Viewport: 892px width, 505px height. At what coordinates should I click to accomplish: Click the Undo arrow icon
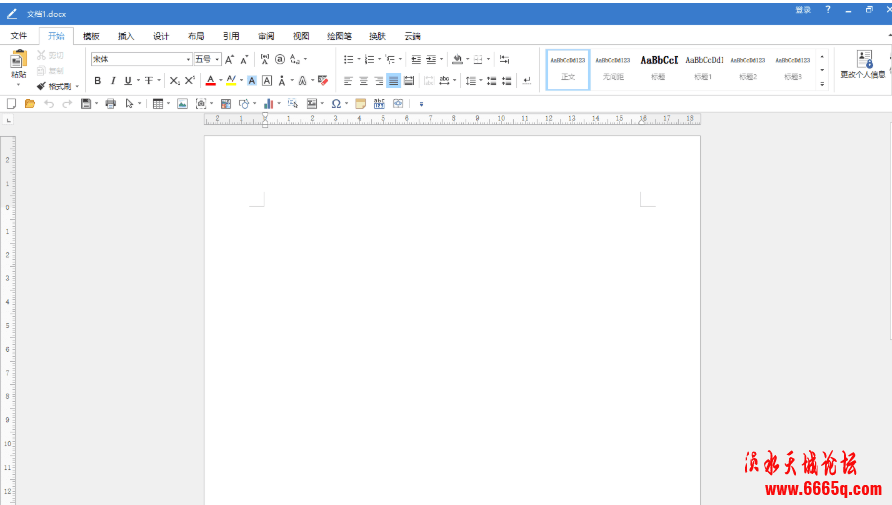click(x=49, y=104)
